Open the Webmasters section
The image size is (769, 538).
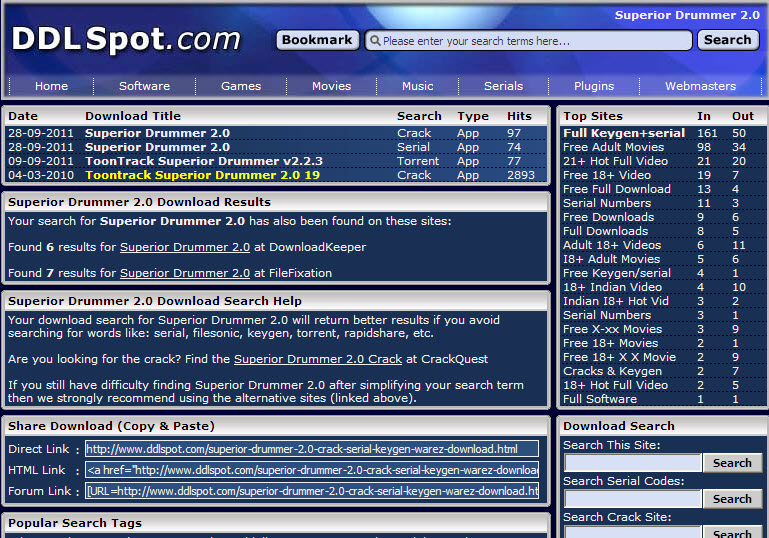point(700,86)
